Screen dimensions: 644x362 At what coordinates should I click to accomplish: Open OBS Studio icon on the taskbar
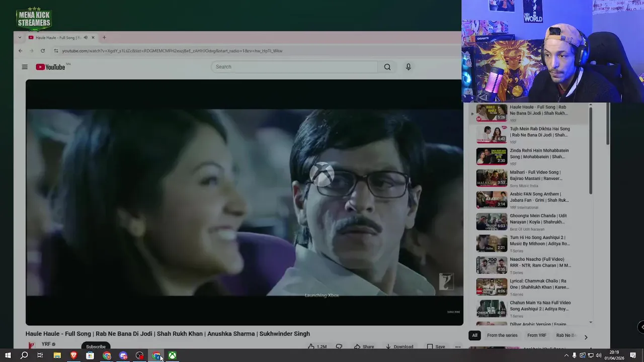click(x=139, y=355)
